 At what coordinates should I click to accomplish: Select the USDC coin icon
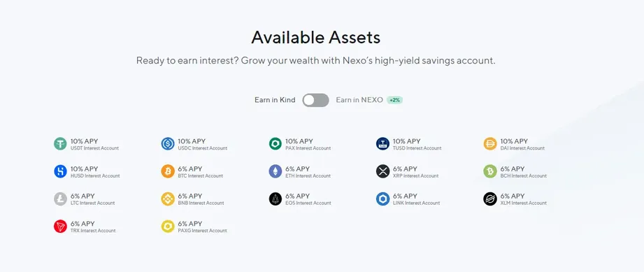pyautogui.click(x=168, y=144)
